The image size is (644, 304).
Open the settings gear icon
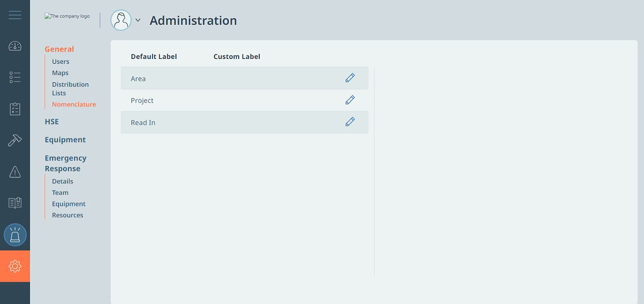[x=15, y=266]
